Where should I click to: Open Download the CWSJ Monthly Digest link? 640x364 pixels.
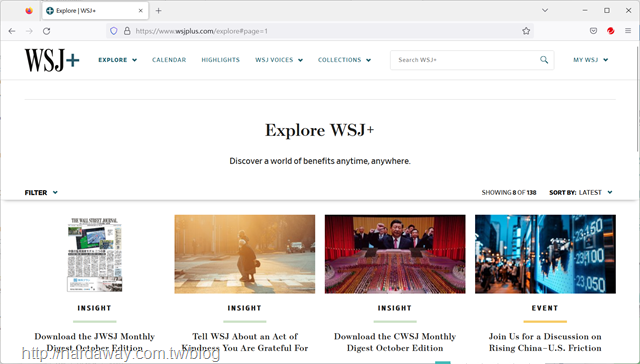395,342
